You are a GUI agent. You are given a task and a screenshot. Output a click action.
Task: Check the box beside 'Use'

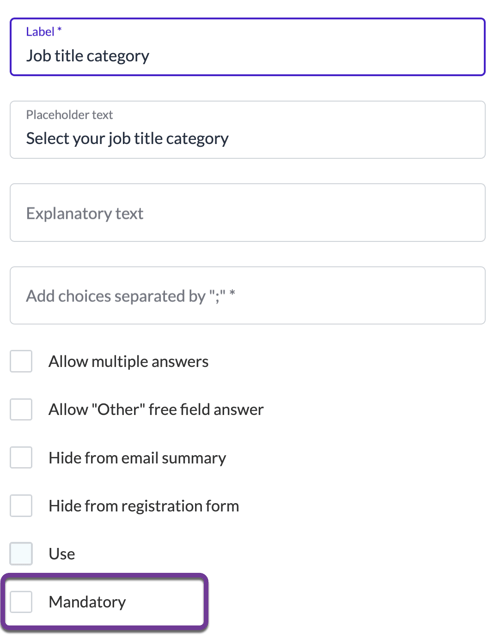click(21, 553)
